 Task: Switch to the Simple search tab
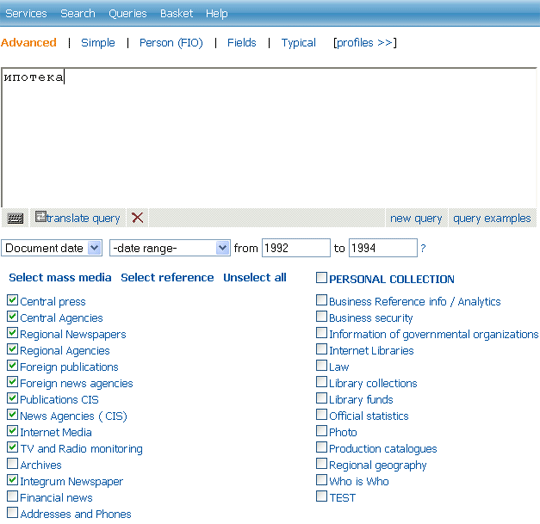[x=98, y=43]
